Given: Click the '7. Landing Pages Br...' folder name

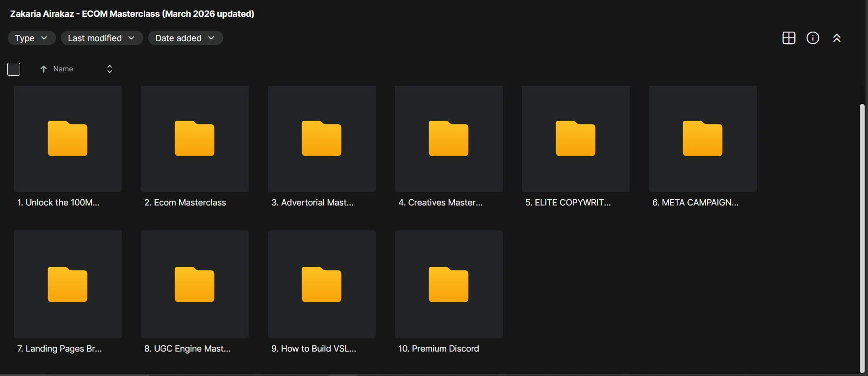Looking at the screenshot, I should click(59, 349).
